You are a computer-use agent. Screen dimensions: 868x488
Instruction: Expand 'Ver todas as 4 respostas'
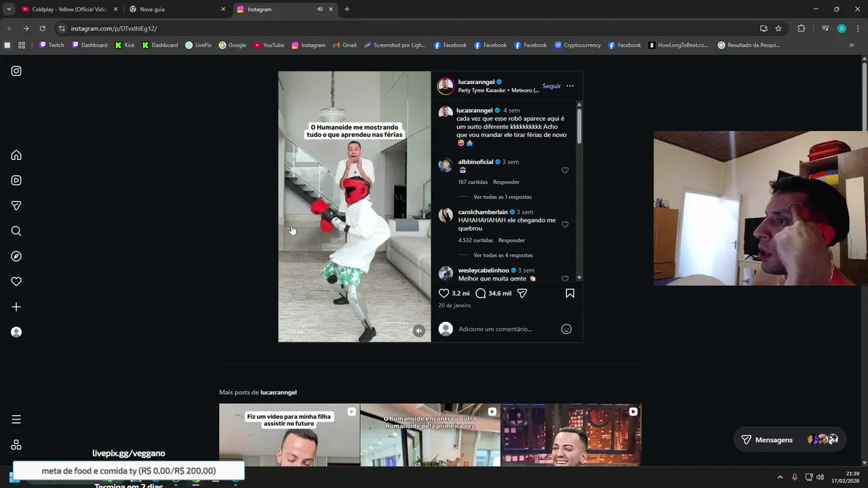[503, 255]
